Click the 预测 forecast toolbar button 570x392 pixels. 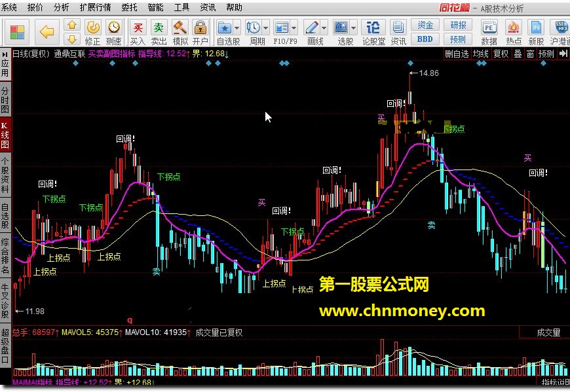(458, 39)
